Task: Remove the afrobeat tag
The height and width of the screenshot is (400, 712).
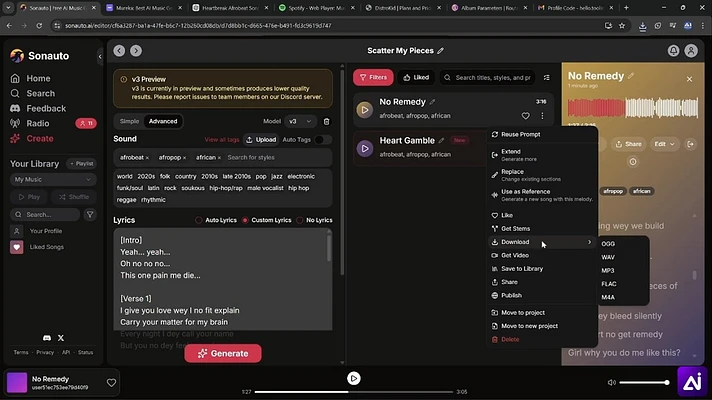Action: pos(147,158)
